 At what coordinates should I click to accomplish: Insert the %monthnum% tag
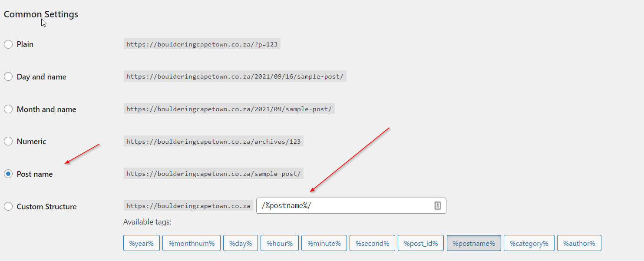point(192,243)
